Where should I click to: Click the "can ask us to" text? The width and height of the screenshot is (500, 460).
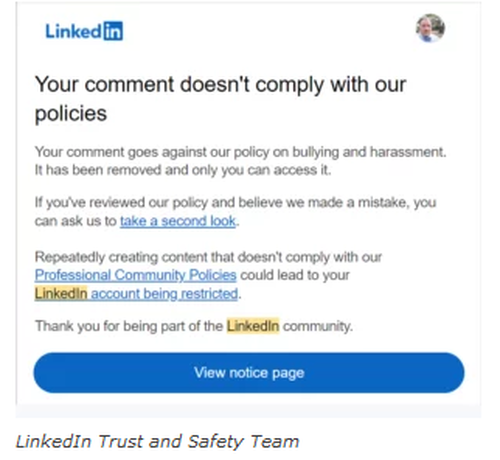click(x=76, y=221)
